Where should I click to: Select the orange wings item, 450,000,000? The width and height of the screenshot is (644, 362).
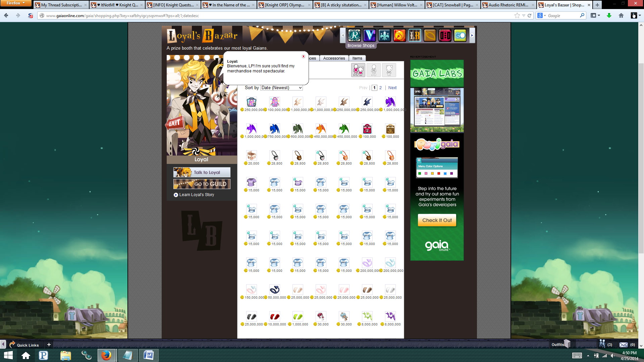coord(321,128)
